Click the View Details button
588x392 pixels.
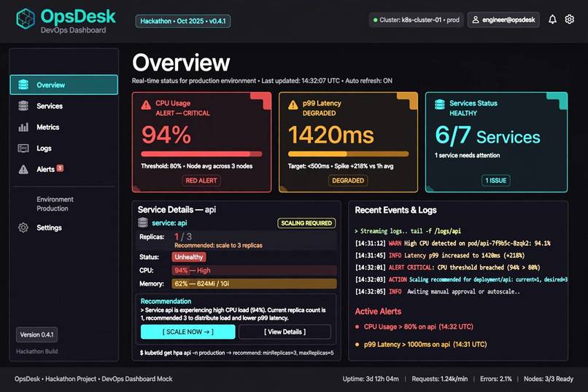pyautogui.click(x=285, y=332)
